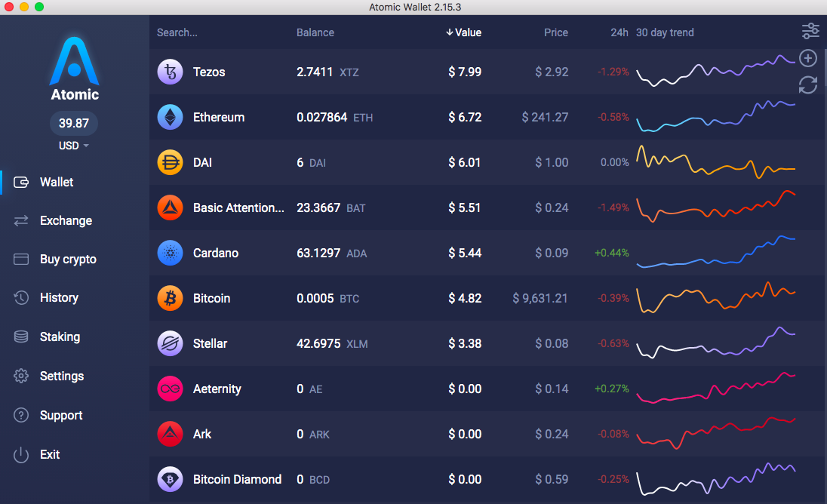827x504 pixels.
Task: Select the Bitcoin Diamond name label
Action: click(x=238, y=480)
